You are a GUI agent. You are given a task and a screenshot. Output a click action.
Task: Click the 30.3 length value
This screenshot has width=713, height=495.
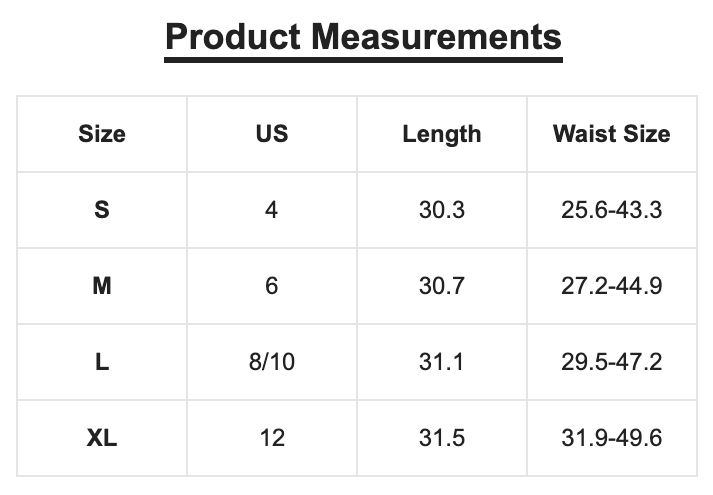tap(442, 210)
